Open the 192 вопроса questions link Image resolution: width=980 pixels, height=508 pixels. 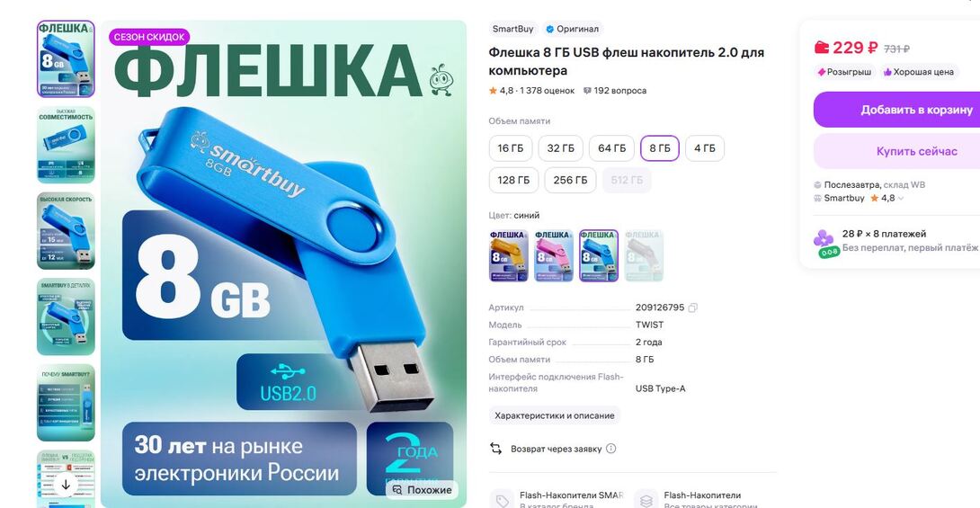614,91
